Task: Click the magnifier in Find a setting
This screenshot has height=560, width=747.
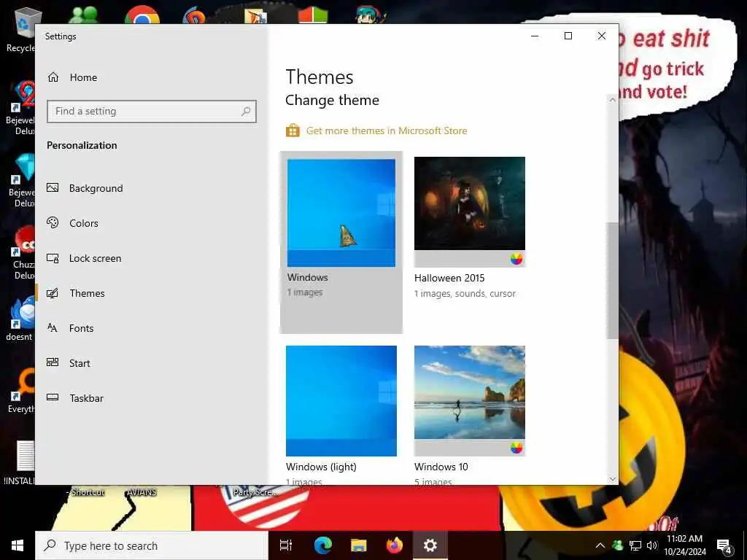Action: pyautogui.click(x=246, y=112)
